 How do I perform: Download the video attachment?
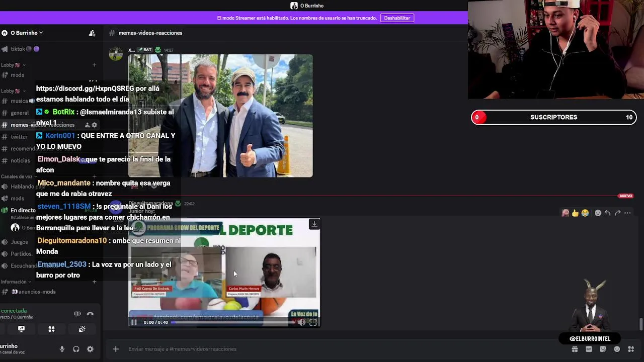click(x=314, y=224)
